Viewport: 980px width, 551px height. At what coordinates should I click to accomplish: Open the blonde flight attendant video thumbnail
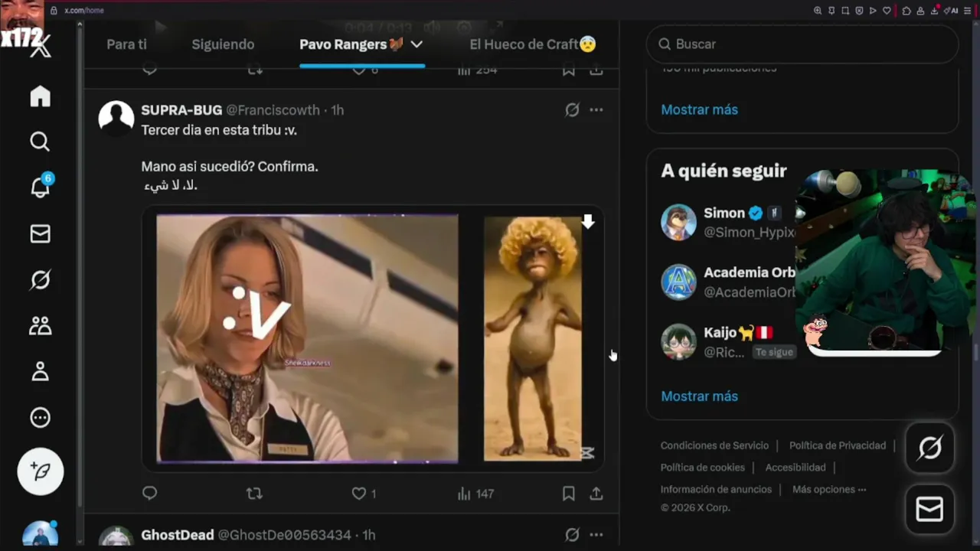(307, 338)
